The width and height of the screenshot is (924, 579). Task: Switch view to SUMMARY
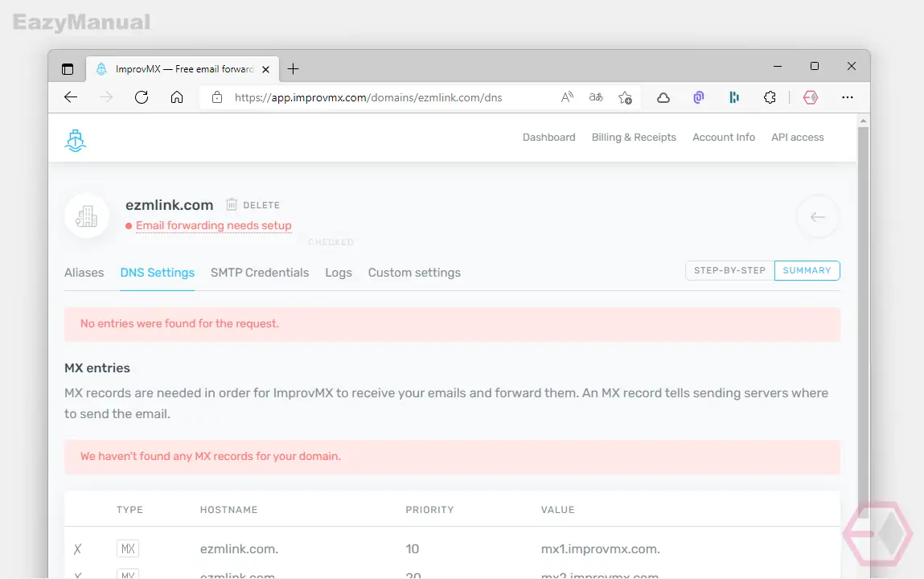807,270
